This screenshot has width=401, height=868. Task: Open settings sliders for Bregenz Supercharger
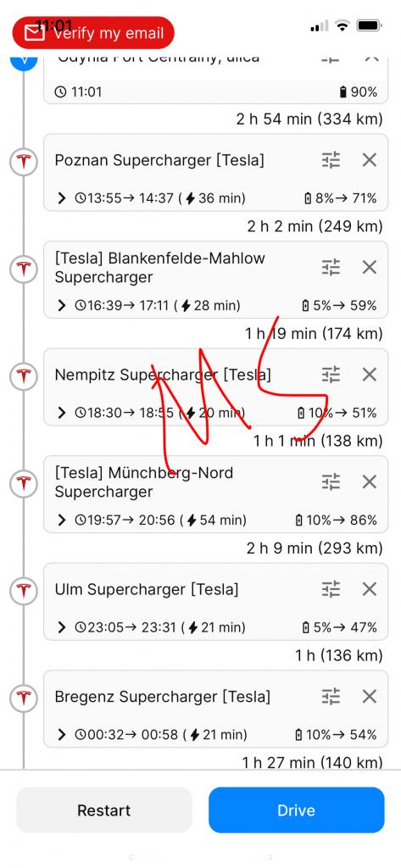331,697
